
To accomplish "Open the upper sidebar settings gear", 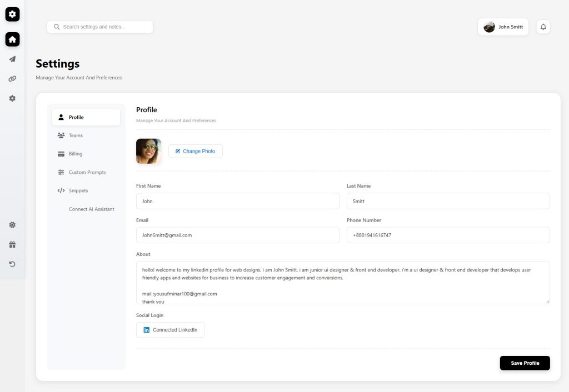I will (x=12, y=98).
